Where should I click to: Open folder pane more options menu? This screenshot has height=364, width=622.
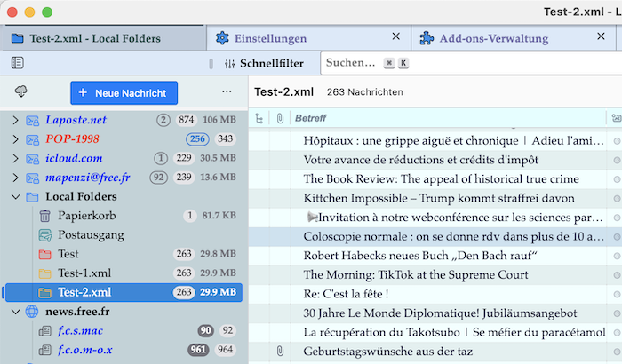[227, 92]
